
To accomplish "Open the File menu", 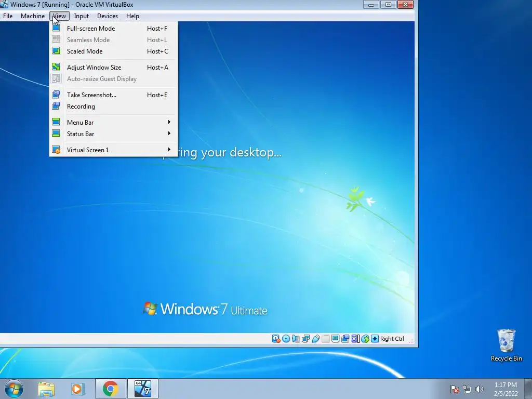I will click(8, 16).
